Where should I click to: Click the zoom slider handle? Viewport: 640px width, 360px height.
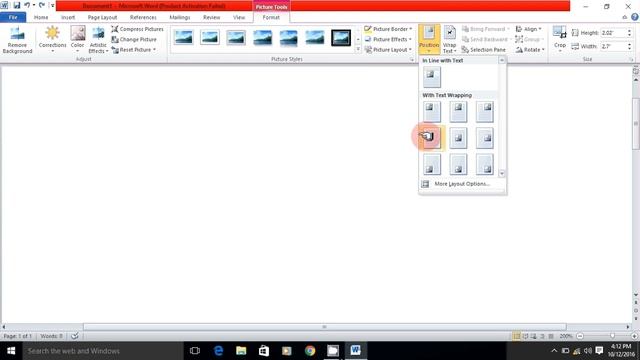click(612, 336)
